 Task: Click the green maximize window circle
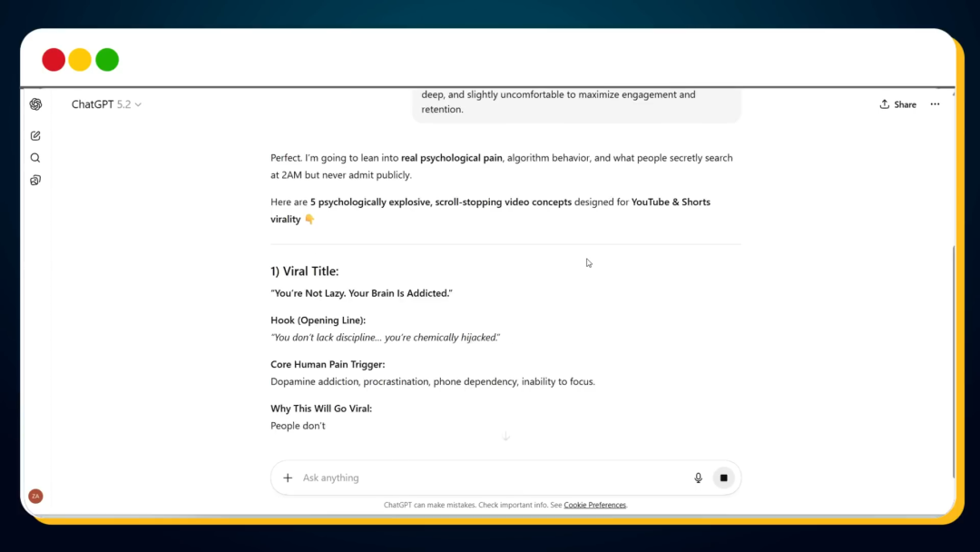pyautogui.click(x=107, y=60)
